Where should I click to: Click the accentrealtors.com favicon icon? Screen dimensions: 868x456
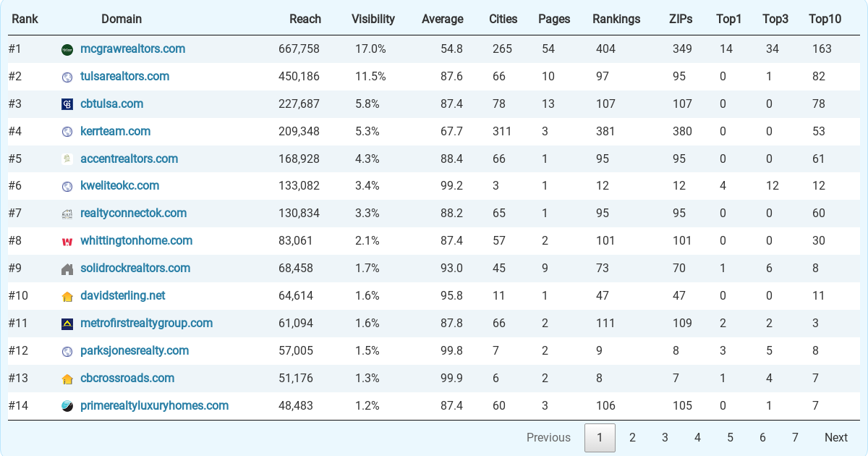[67, 159]
